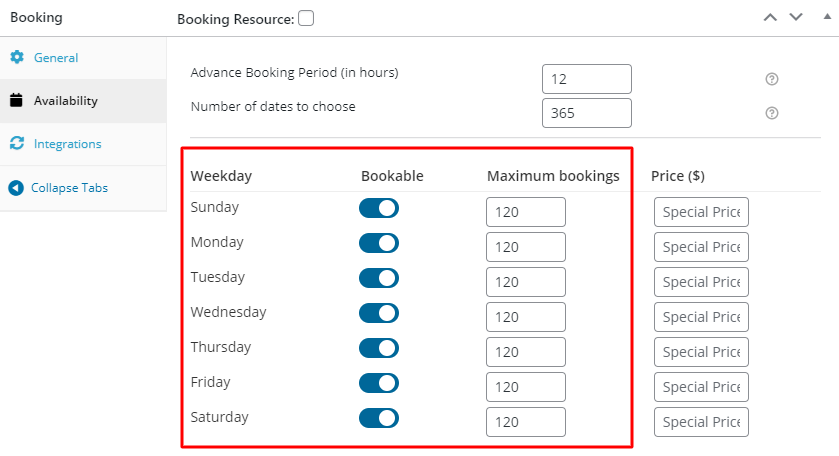This screenshot has width=839, height=456.
Task: Select the Availability tab label
Action: (65, 101)
